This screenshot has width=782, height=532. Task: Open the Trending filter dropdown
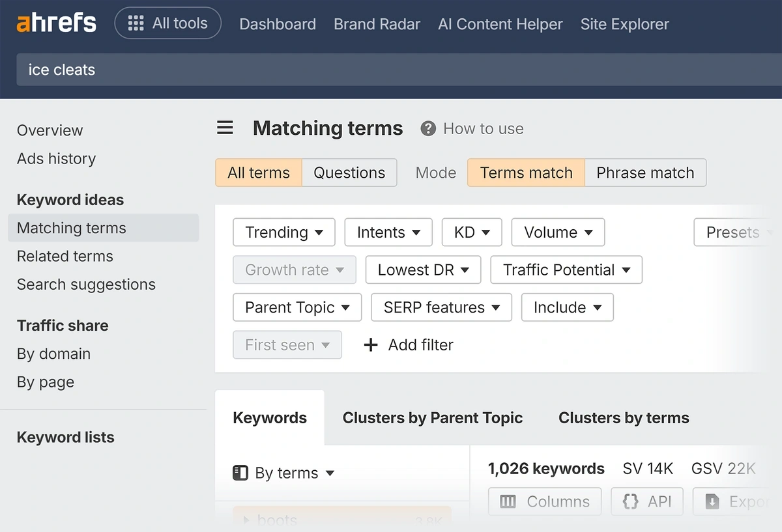[x=284, y=232]
